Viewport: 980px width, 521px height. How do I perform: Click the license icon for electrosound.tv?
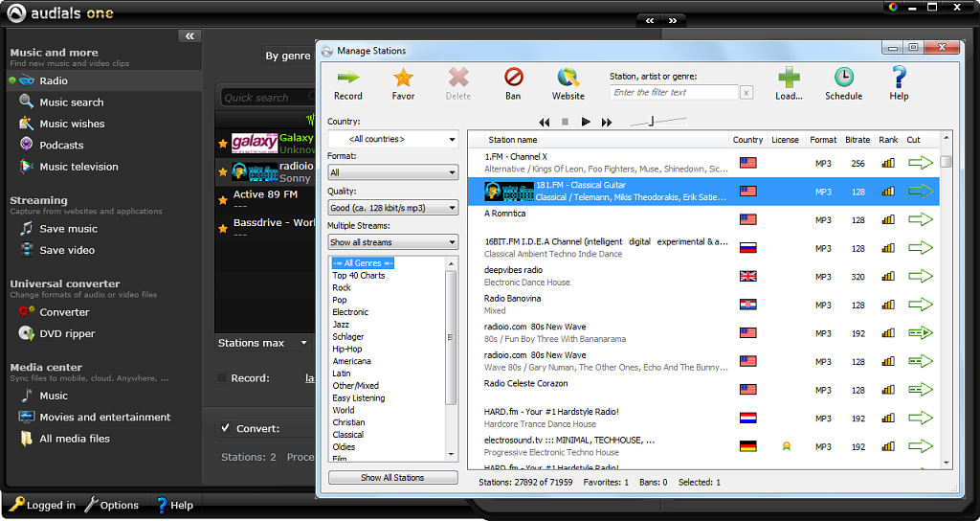pyautogui.click(x=787, y=446)
